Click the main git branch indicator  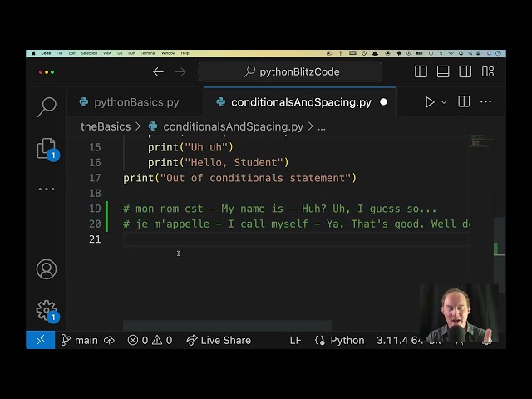(x=79, y=340)
